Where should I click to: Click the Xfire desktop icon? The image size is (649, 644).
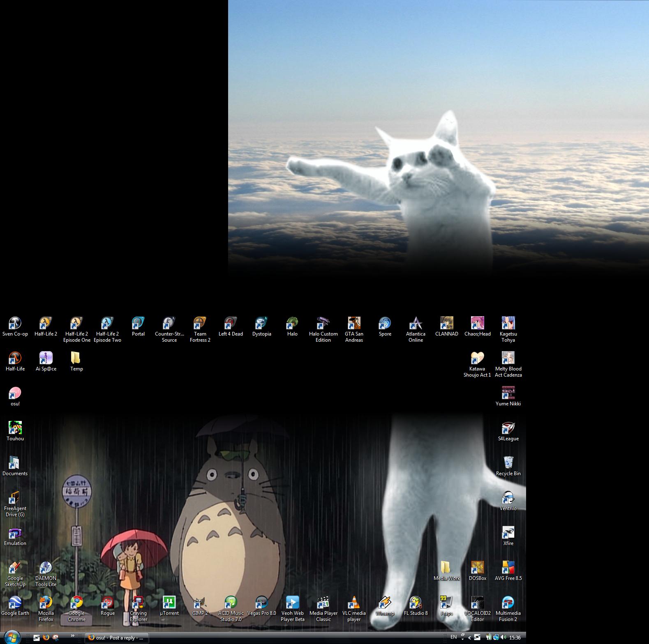(x=508, y=536)
